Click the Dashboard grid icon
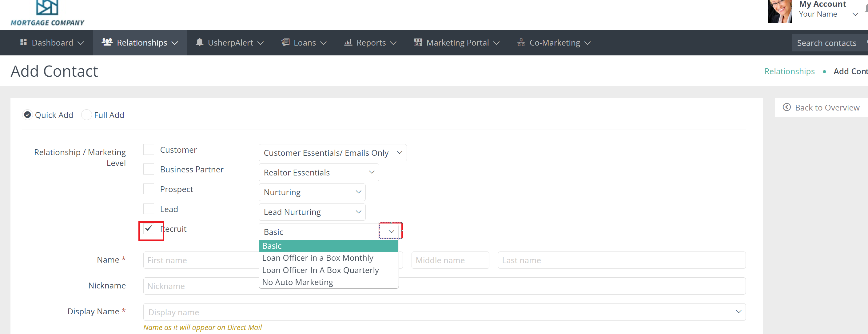Screen dimensions: 868x334 [x=24, y=42]
